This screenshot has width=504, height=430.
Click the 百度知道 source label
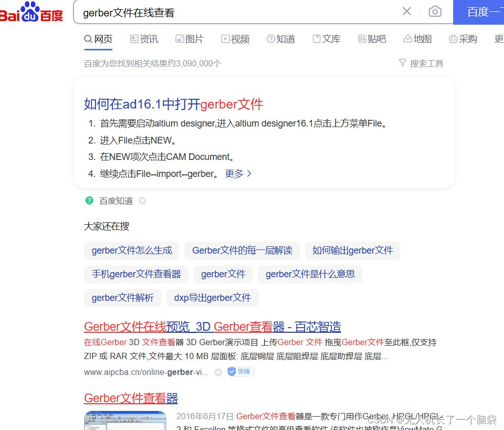[x=116, y=201]
